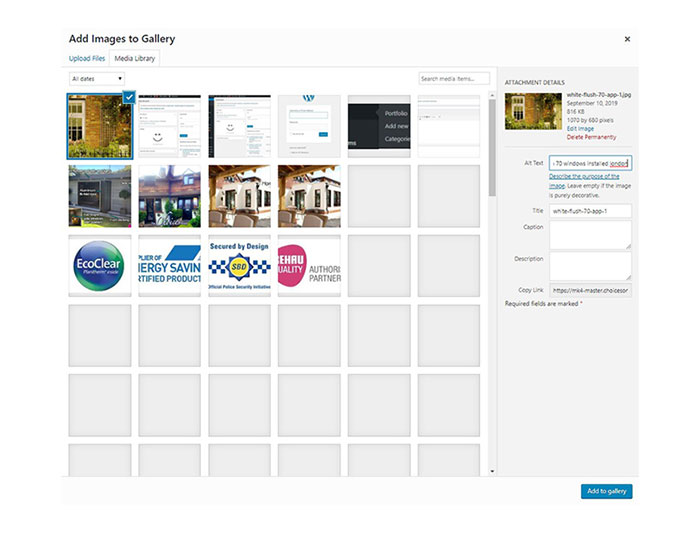Click the date text September 10, 2019
This screenshot has width=700, height=533.
[591, 103]
